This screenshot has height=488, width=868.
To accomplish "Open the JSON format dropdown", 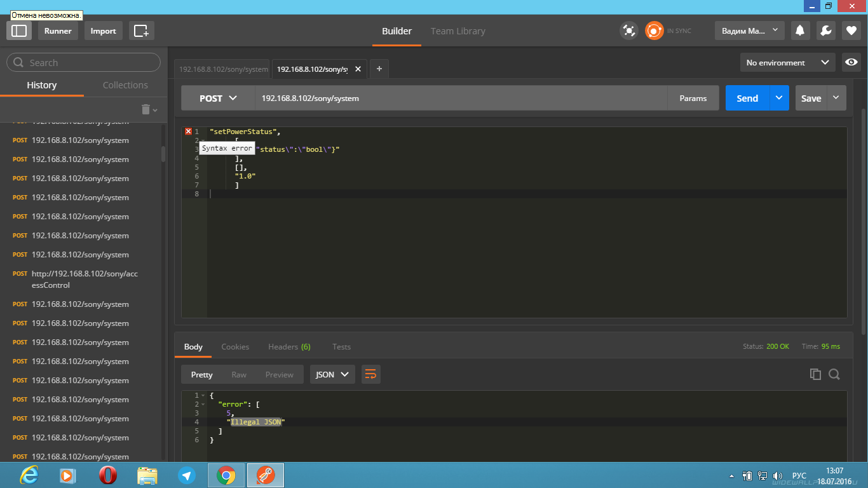I will 332,374.
